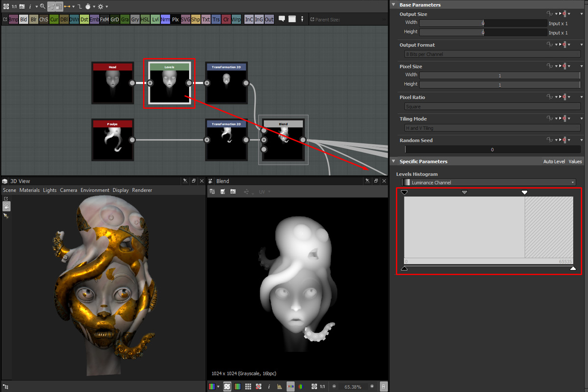This screenshot has width=588, height=392.
Task: Open the Display menu in 3D View
Action: [x=121, y=190]
